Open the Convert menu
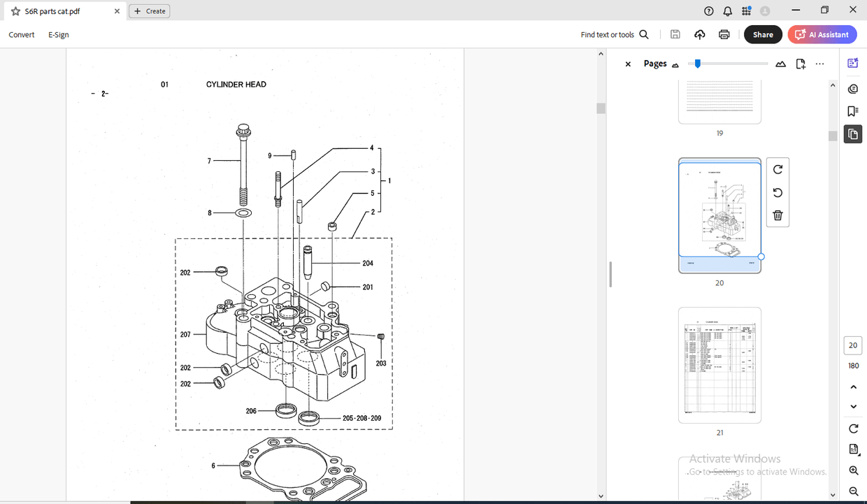 pyautogui.click(x=21, y=34)
